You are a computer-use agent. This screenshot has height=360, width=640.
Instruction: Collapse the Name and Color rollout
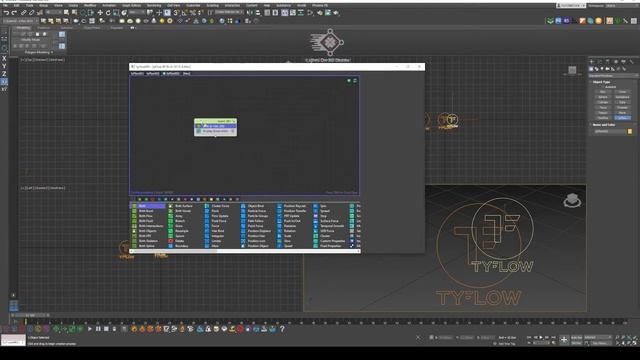[x=604, y=125]
